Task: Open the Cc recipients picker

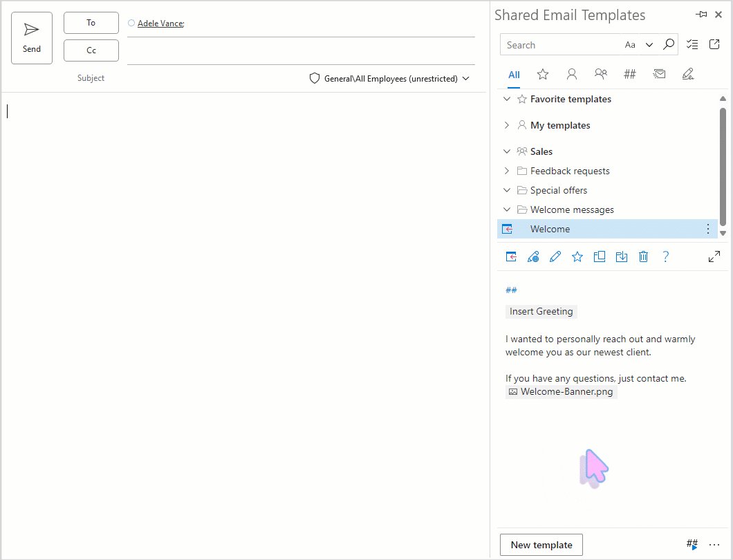Action: click(x=91, y=50)
